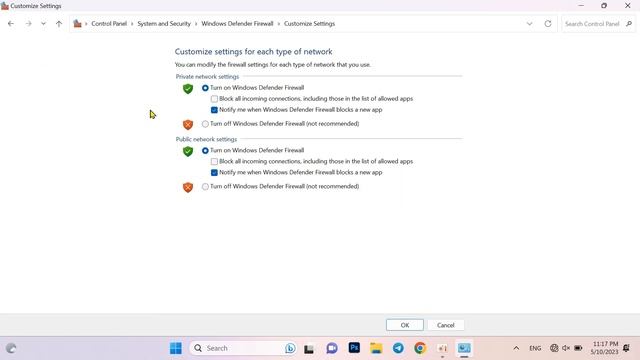
Task: Open clock and date flyout
Action: tap(605, 348)
